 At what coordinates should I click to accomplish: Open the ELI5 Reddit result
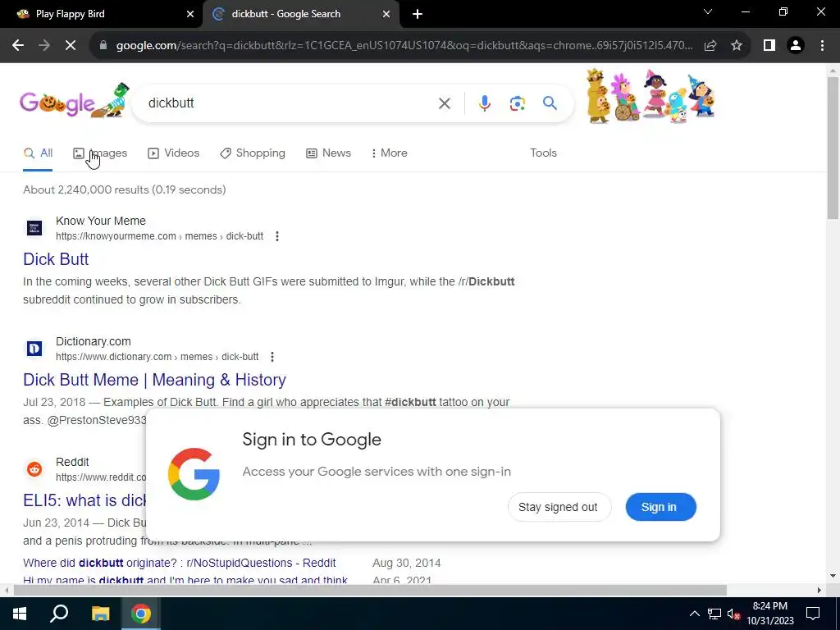click(84, 500)
